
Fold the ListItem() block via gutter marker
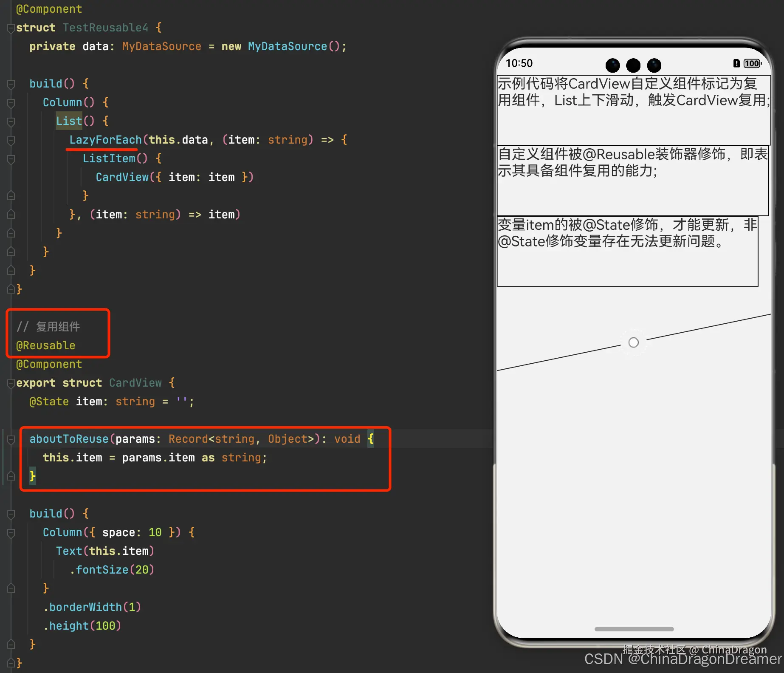11,159
